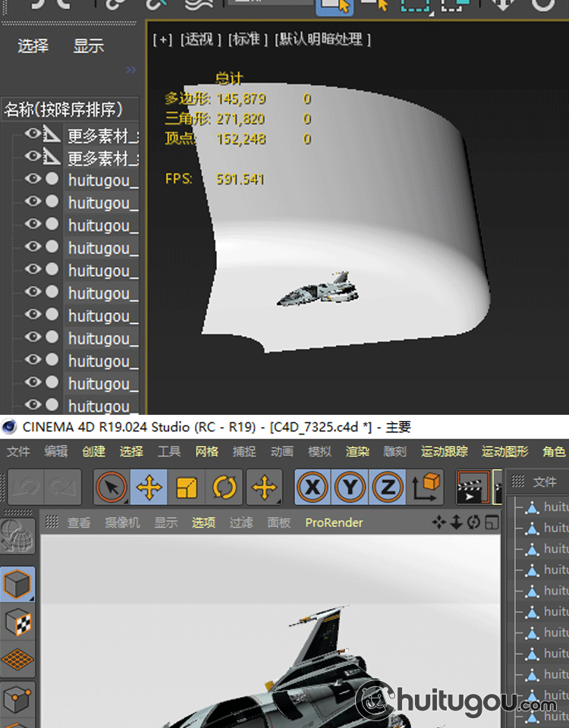The image size is (569, 728).
Task: Click the recently used Move tool icon beside Rotate
Action: (264, 487)
